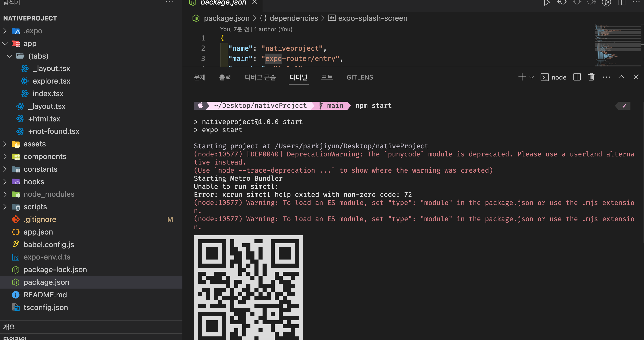Click the "nativeproject" value in the editor
The width and height of the screenshot is (644, 340).
(x=292, y=48)
